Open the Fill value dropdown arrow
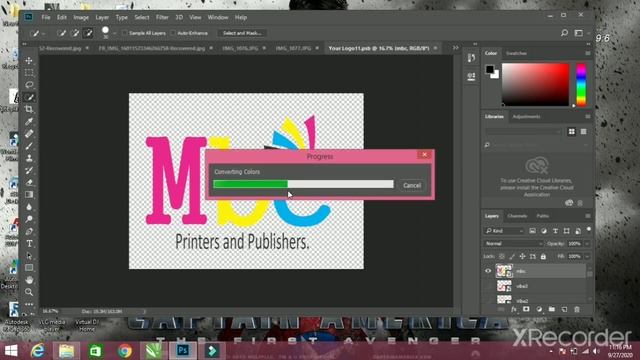This screenshot has width=640, height=360. click(x=587, y=256)
